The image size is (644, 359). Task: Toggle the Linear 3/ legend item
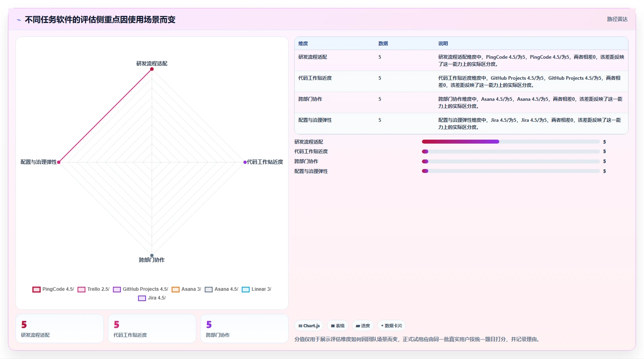pos(257,289)
